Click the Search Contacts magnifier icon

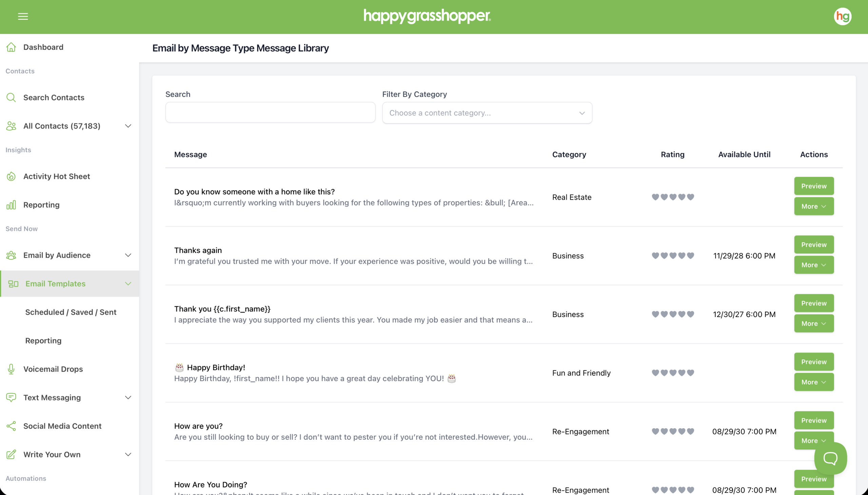click(x=11, y=98)
